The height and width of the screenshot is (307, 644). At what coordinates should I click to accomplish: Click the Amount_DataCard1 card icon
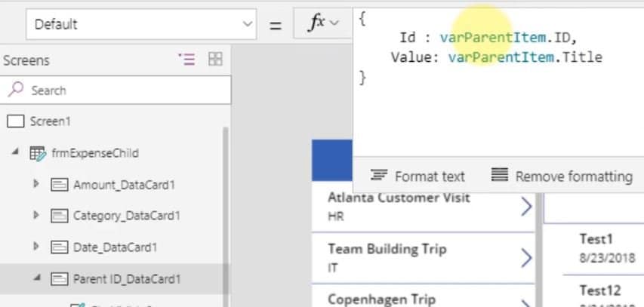[59, 185]
